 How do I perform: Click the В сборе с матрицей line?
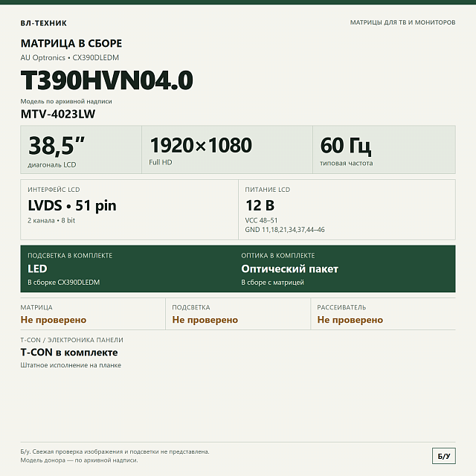click(x=273, y=283)
